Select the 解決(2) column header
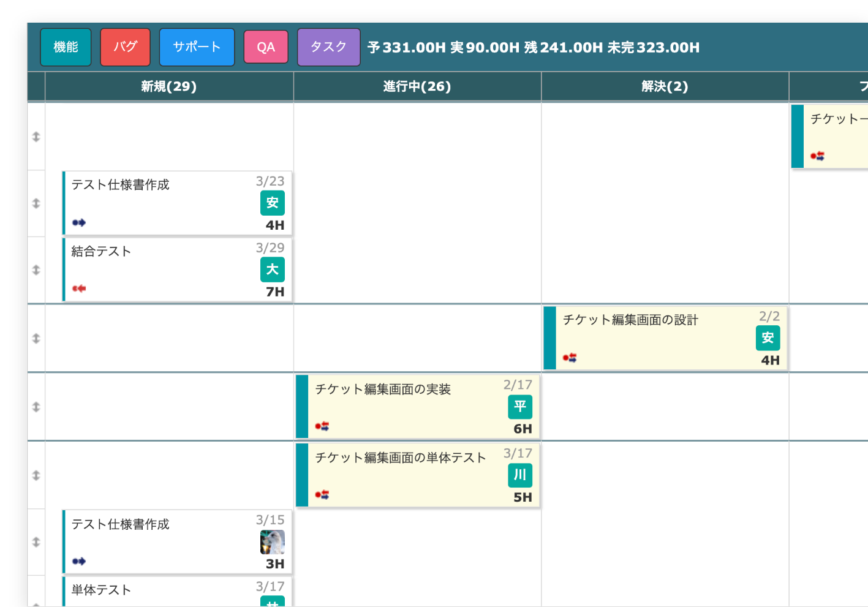 click(x=665, y=86)
